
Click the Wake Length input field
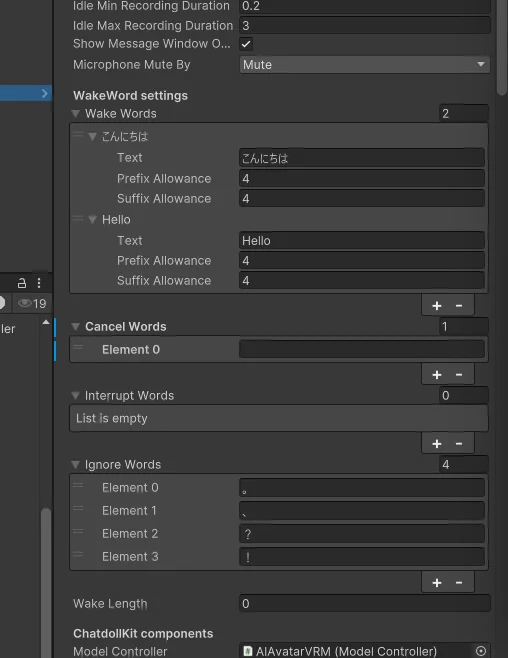click(x=365, y=603)
